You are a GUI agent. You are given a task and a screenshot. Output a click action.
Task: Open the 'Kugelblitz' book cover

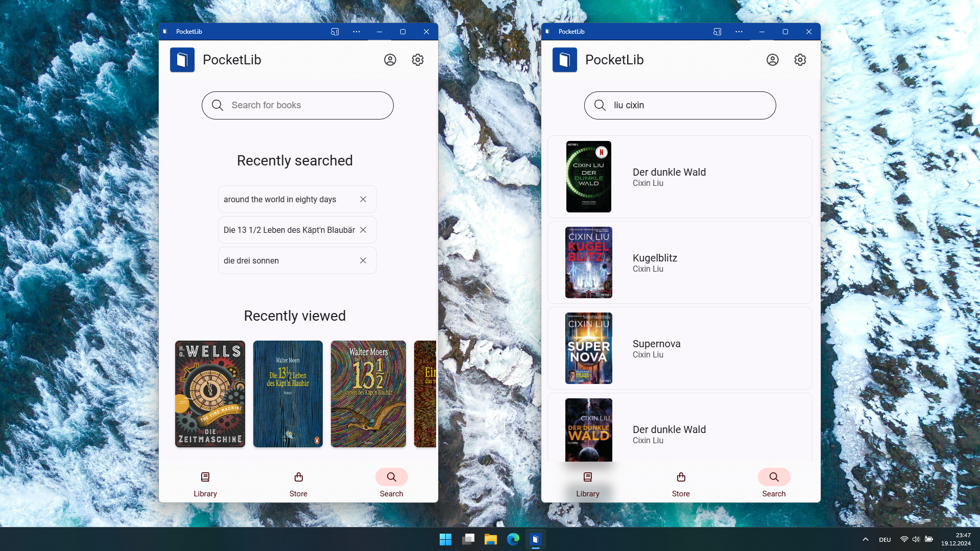589,262
